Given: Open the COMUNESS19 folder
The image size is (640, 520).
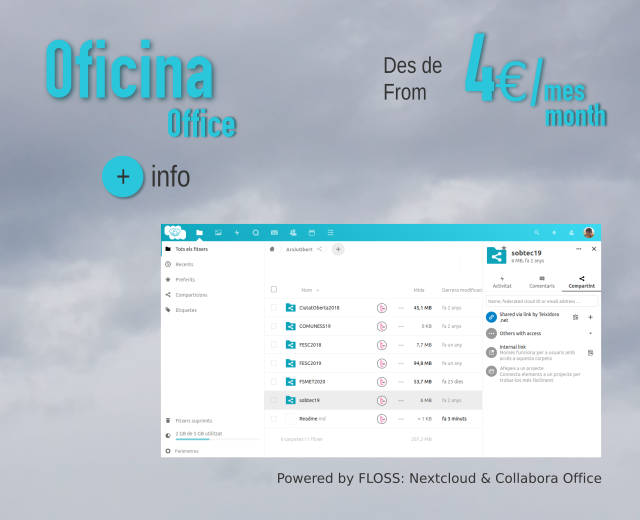Looking at the screenshot, I should [315, 326].
